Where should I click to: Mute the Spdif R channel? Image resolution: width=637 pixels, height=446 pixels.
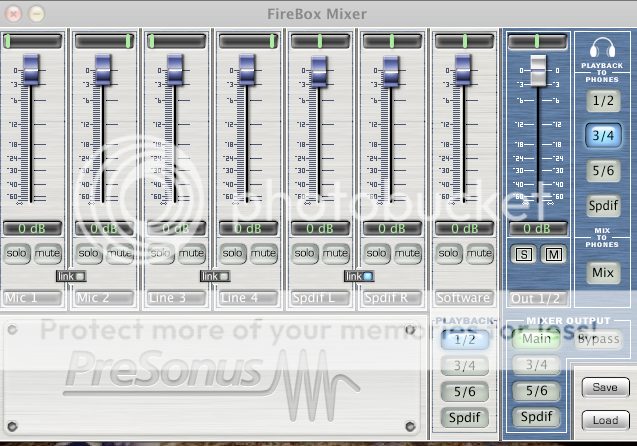[407, 253]
